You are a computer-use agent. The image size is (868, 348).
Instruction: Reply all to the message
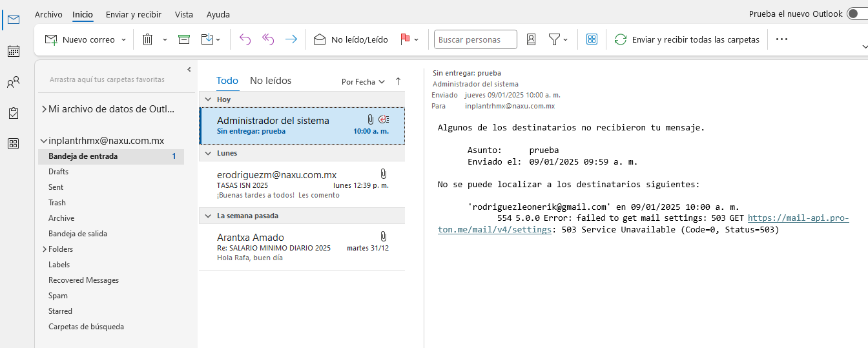[x=268, y=39]
